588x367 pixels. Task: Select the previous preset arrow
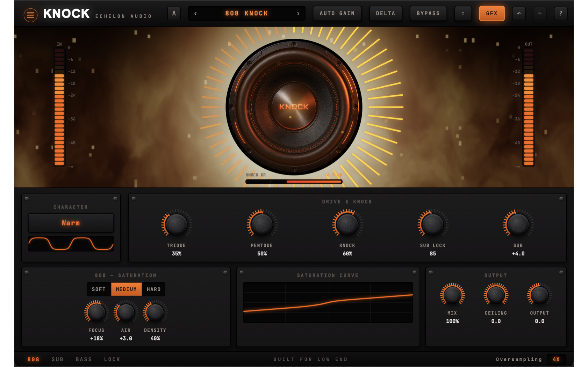(196, 14)
